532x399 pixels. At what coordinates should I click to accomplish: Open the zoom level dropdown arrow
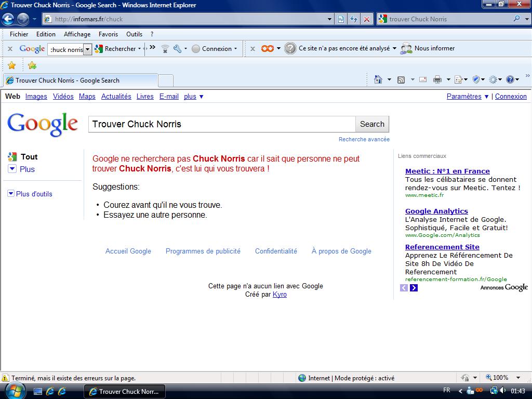[x=518, y=378]
